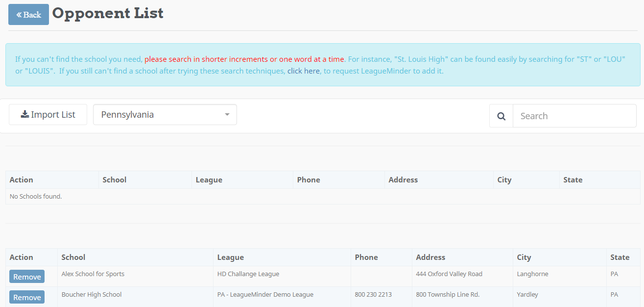Remove Boucher High School from opponents

[27, 297]
